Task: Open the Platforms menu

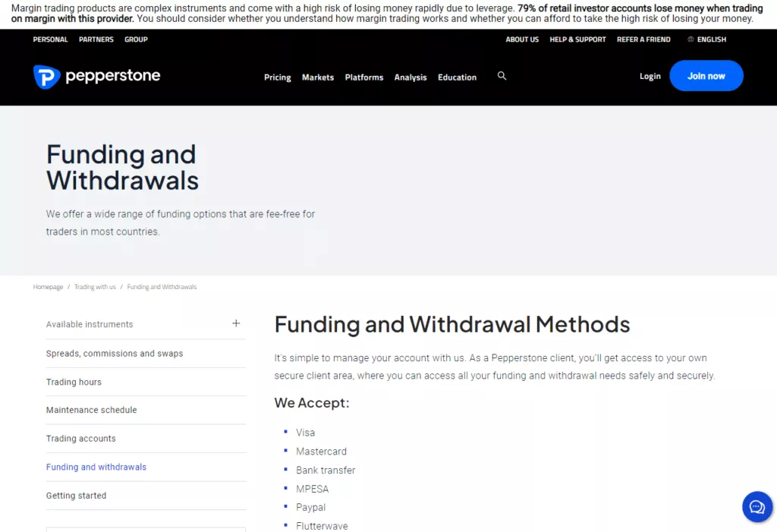Action: 364,77
